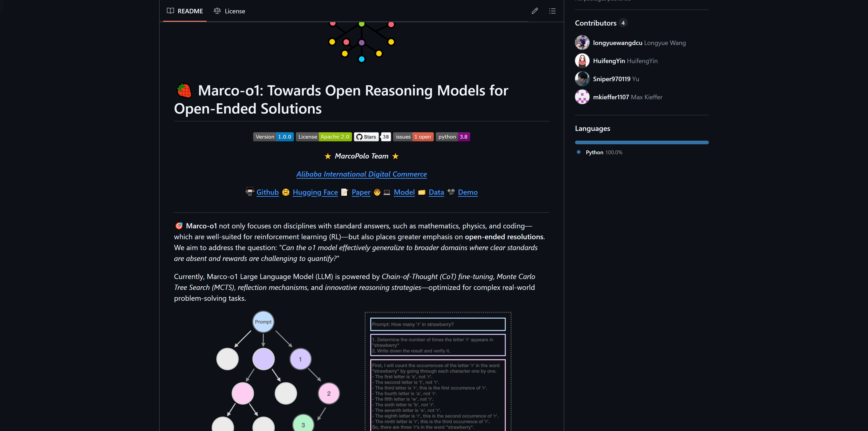
Task: Click the Python language bar
Action: tap(642, 142)
